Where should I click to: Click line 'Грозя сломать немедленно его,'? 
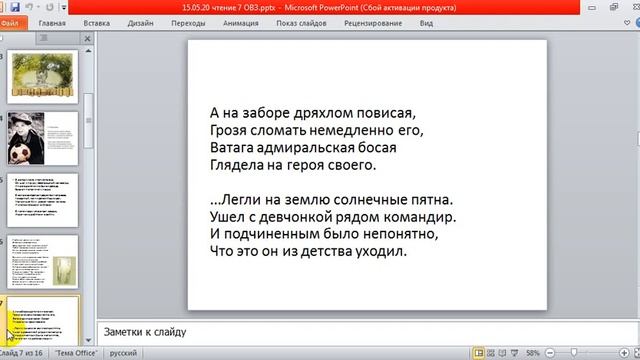317,130
